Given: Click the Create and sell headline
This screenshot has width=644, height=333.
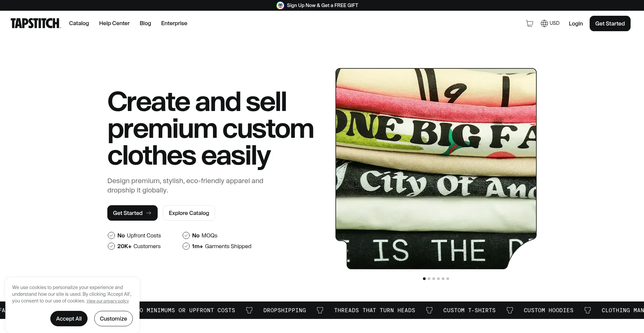Looking at the screenshot, I should (x=211, y=129).
